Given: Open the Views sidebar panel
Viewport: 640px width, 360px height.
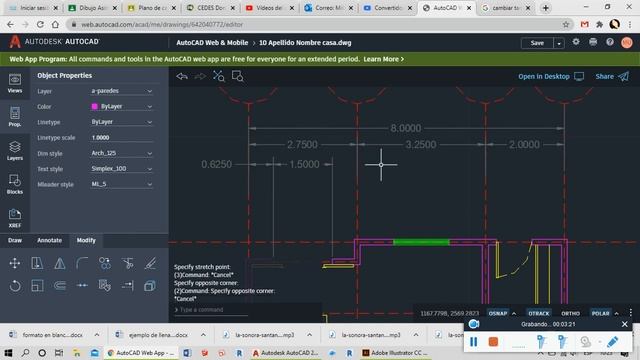Looking at the screenshot, I should pos(15,83).
